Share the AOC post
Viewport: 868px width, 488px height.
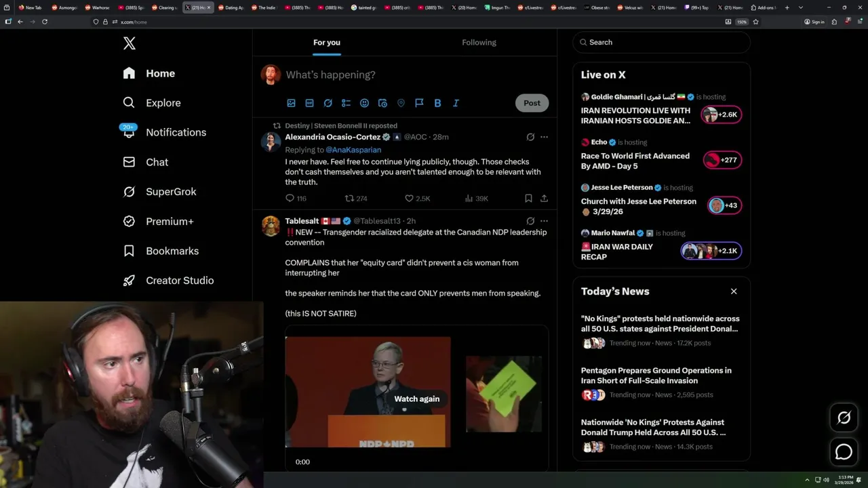(544, 199)
